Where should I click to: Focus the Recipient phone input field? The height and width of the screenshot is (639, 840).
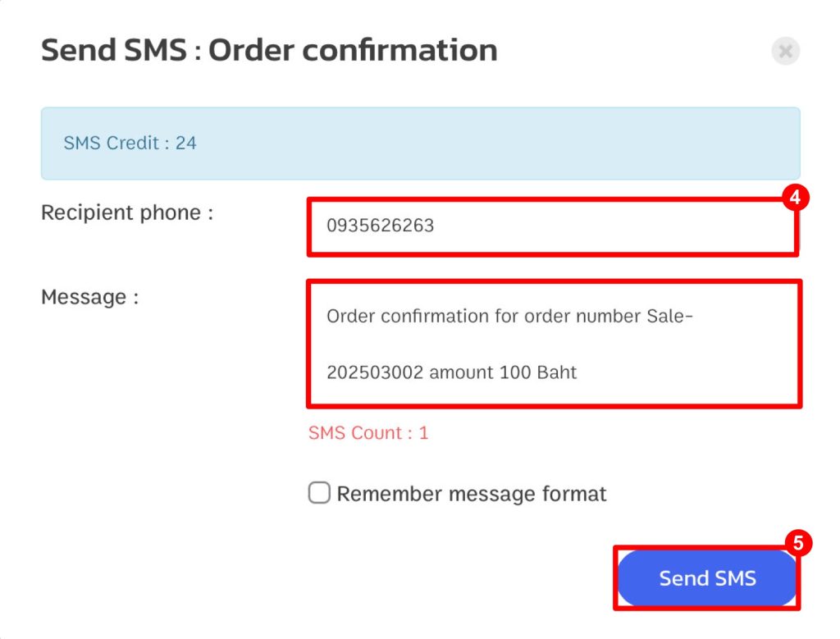click(x=553, y=226)
